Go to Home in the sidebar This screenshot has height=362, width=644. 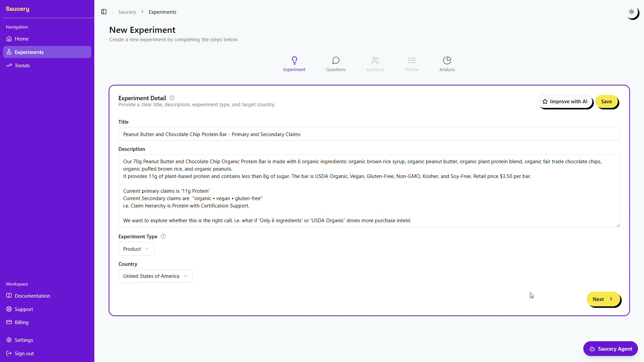pyautogui.click(x=21, y=39)
